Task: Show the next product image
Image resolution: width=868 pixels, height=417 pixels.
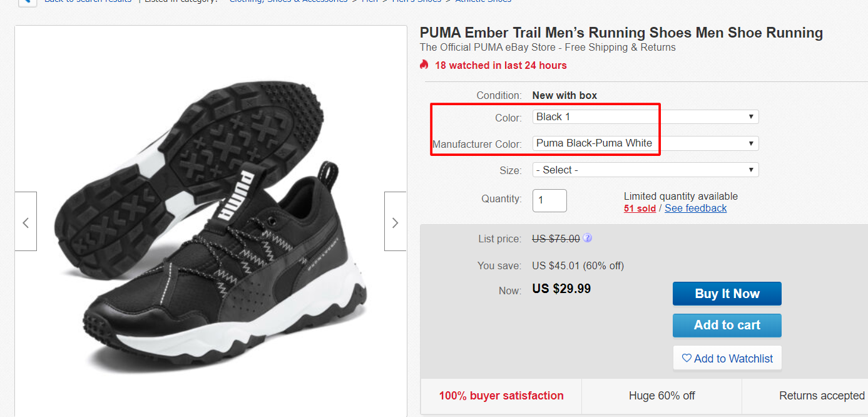Action: coord(395,222)
